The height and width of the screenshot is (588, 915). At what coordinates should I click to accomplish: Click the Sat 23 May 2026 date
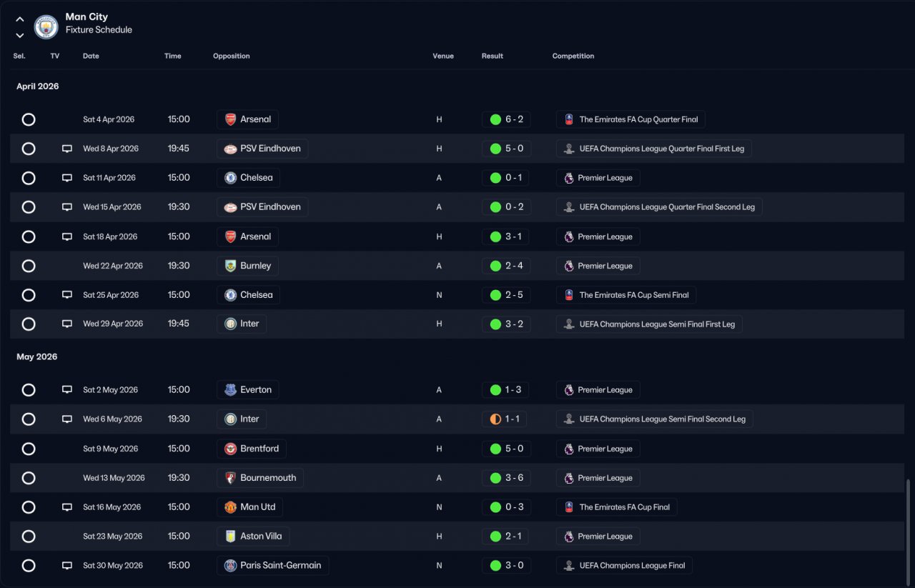(112, 537)
